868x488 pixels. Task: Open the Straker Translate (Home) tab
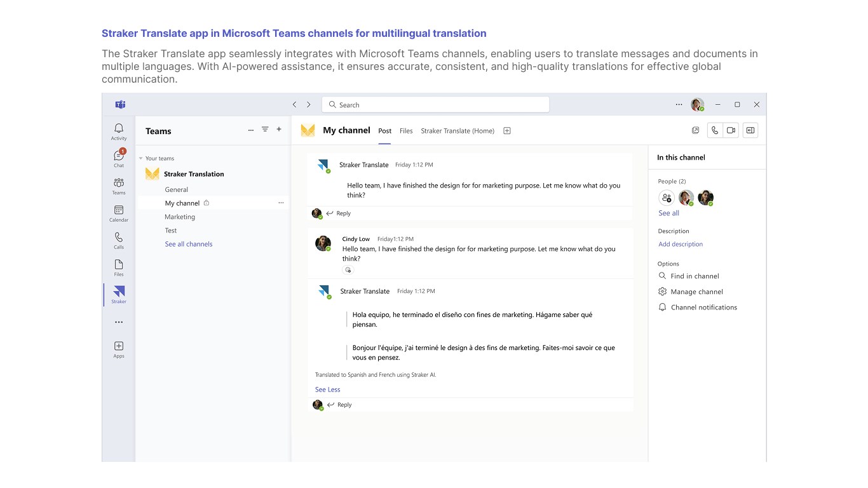(458, 131)
